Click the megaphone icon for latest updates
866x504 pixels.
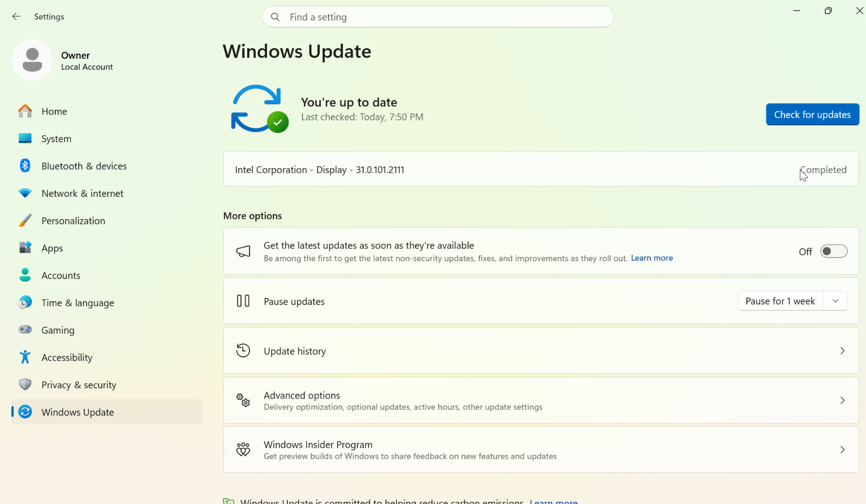[244, 251]
